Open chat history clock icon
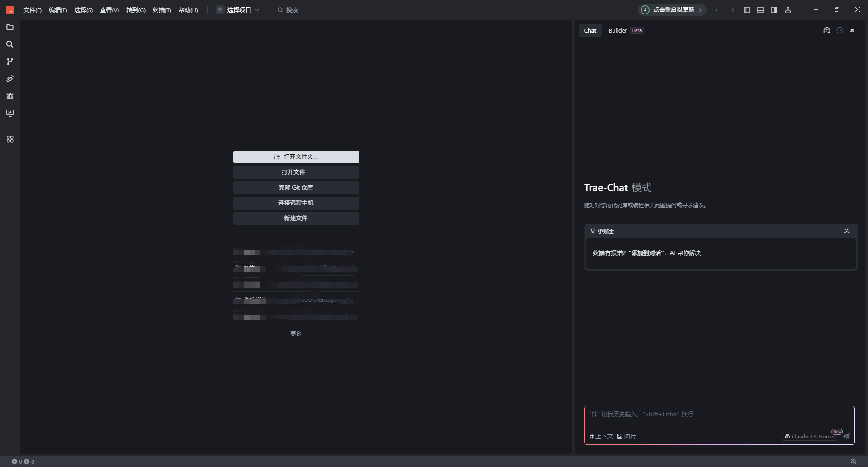 pos(840,30)
